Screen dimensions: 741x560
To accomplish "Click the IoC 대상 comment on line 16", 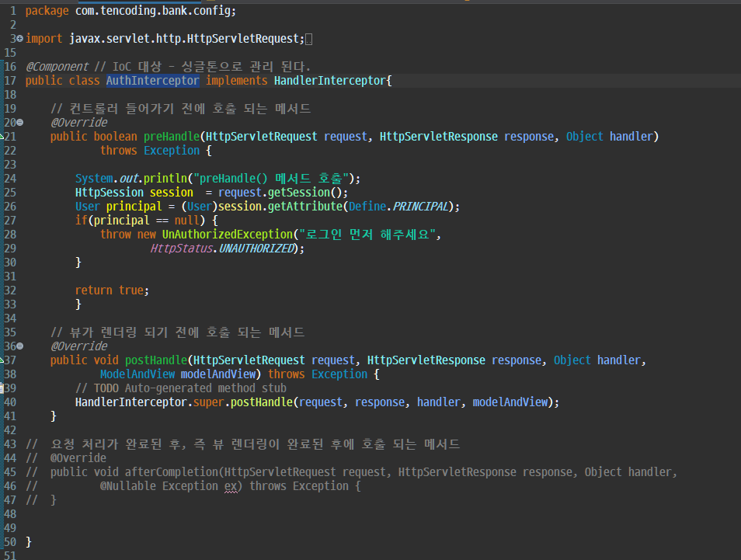I will coord(202,67).
